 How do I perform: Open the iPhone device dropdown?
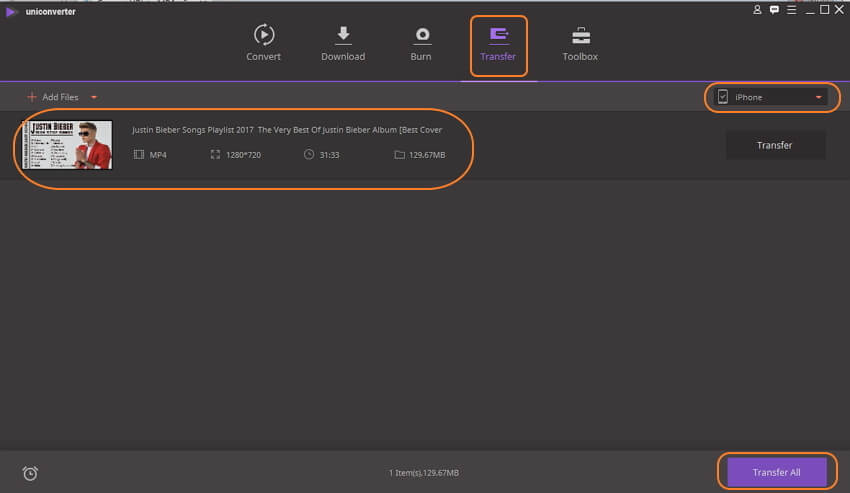coord(771,97)
